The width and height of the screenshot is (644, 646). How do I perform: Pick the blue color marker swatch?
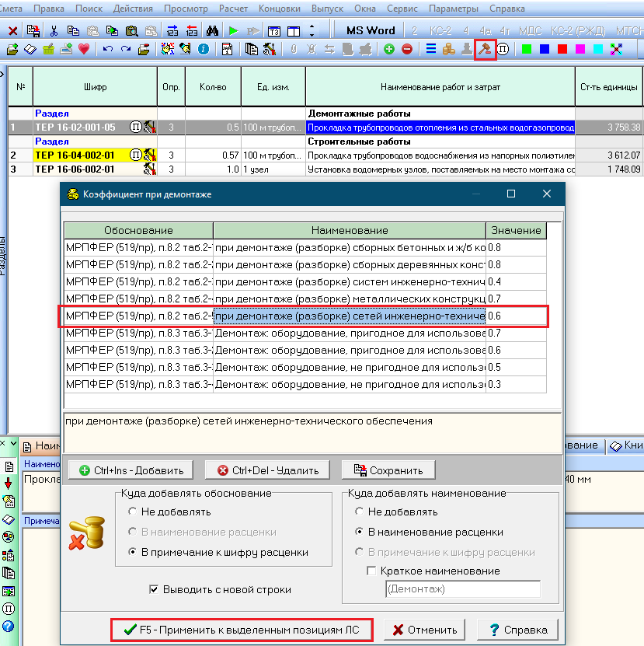[545, 50]
